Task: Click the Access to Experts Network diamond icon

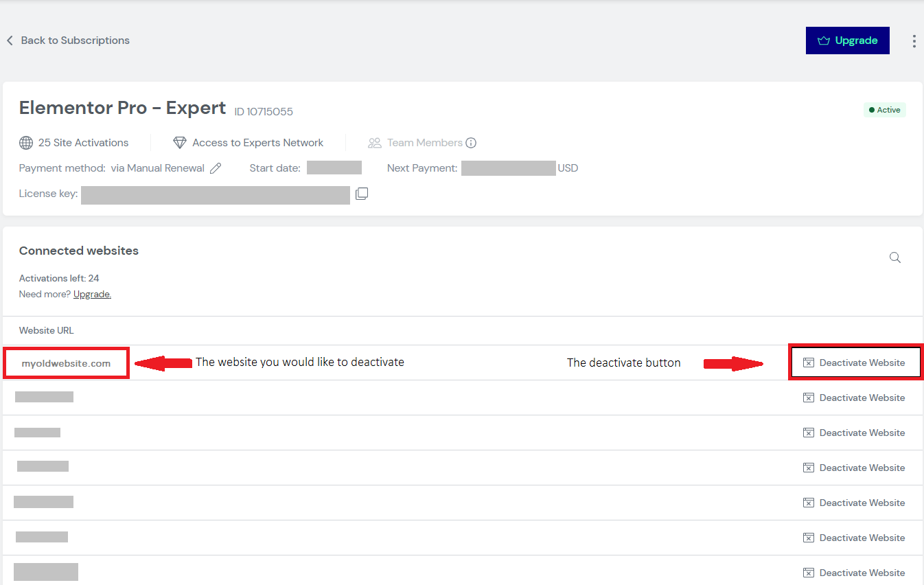Action: click(180, 143)
